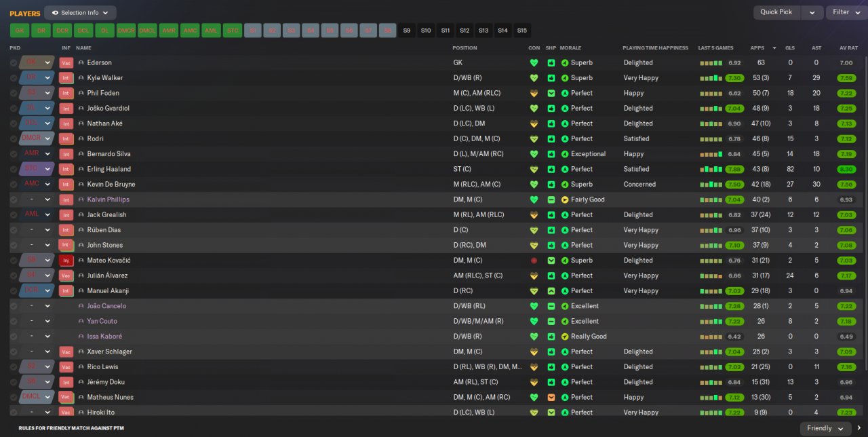Click the player icon next to Jack Grealish
This screenshot has height=437, width=868.
point(81,214)
